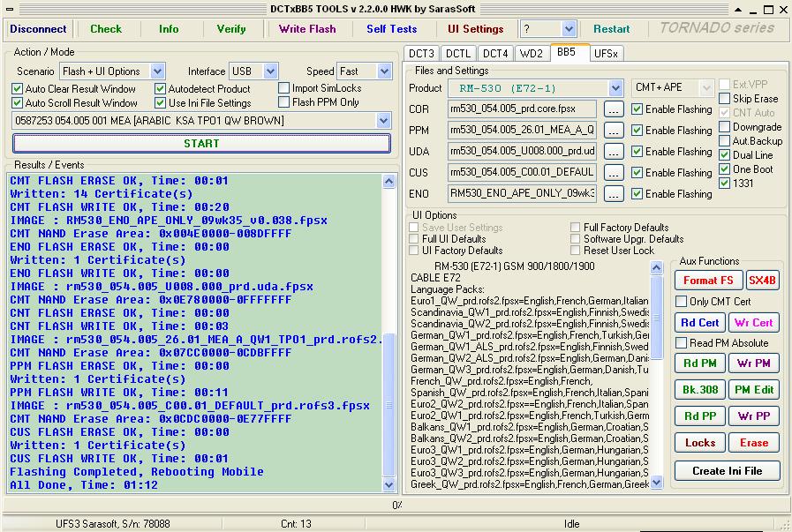Switch to the DCT3 tab
This screenshot has width=792, height=532.
[421, 54]
